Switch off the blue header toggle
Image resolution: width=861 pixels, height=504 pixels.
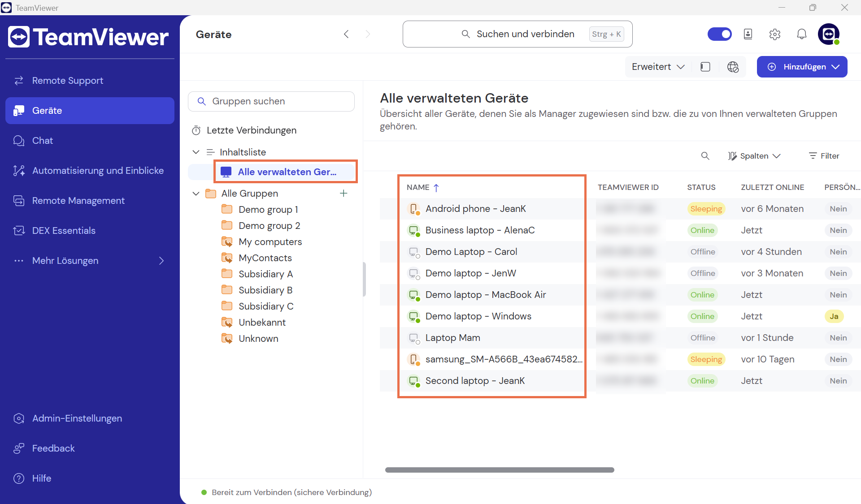pyautogui.click(x=719, y=34)
